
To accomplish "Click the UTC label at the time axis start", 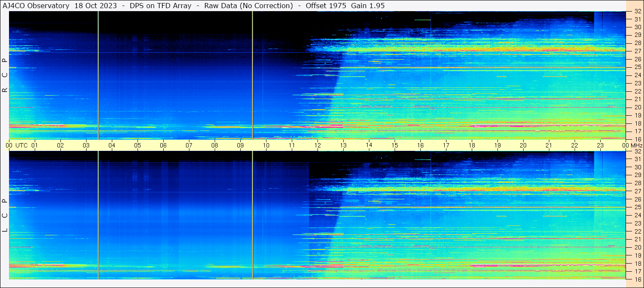I will click(x=21, y=145).
